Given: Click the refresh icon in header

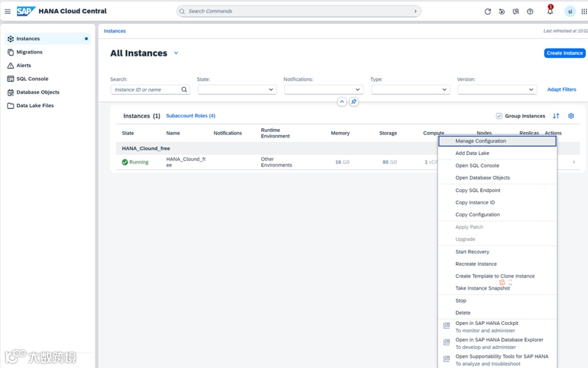Looking at the screenshot, I should pyautogui.click(x=487, y=11).
